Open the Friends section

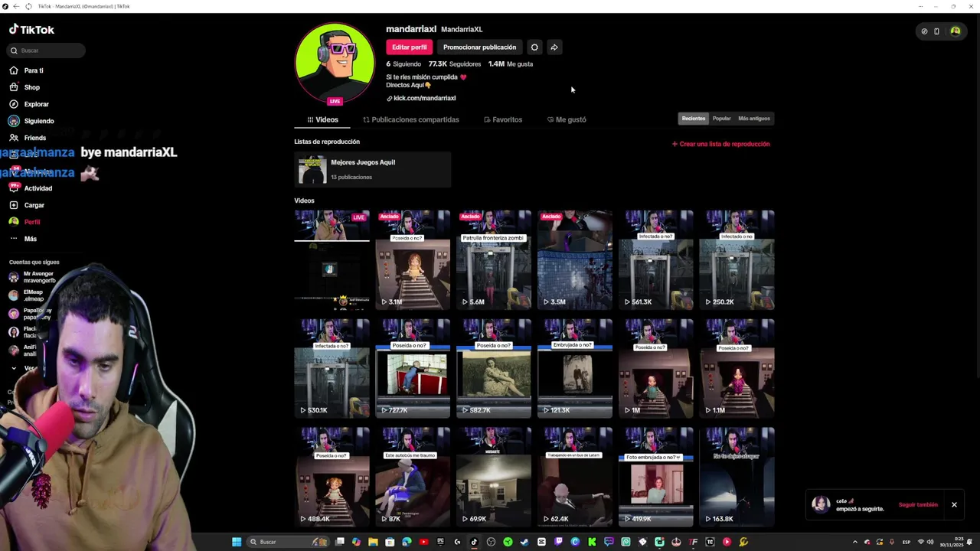coord(28,138)
